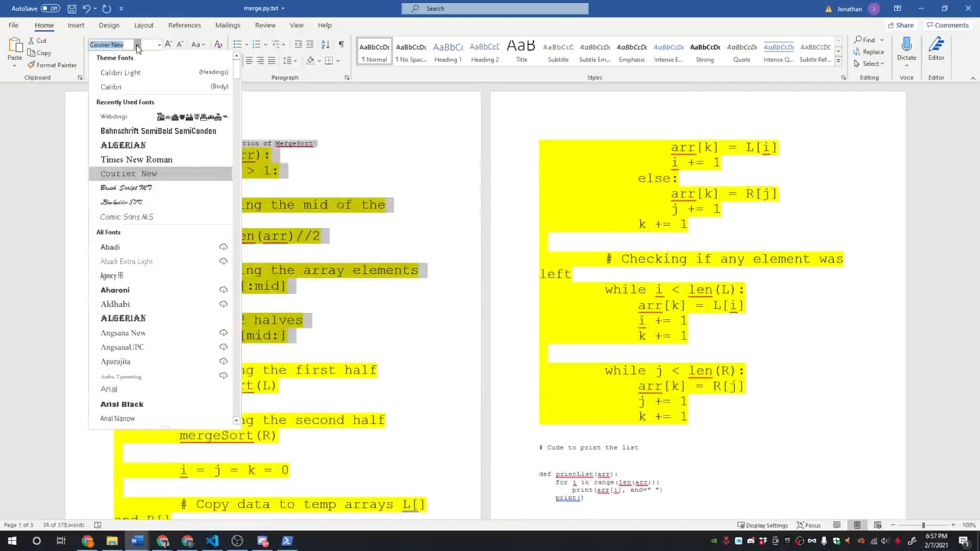The width and height of the screenshot is (980, 551).
Task: Click the Save icon in title bar
Action: [x=72, y=9]
